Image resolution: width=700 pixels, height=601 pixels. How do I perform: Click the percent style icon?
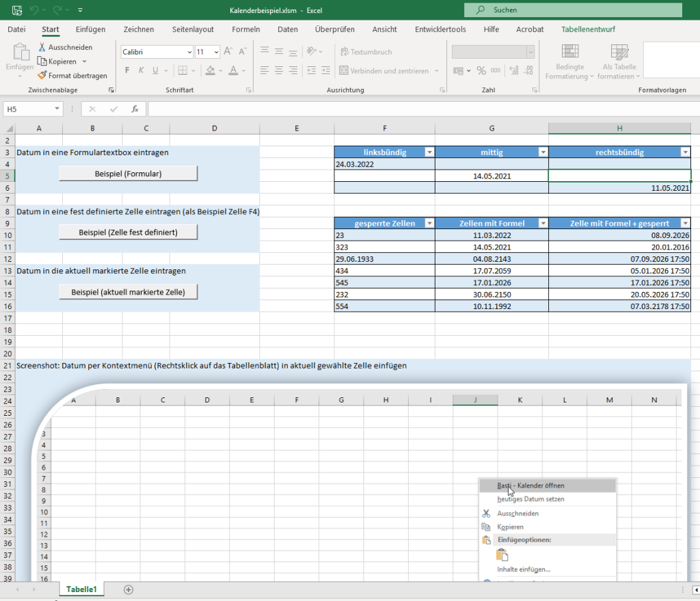click(x=481, y=70)
